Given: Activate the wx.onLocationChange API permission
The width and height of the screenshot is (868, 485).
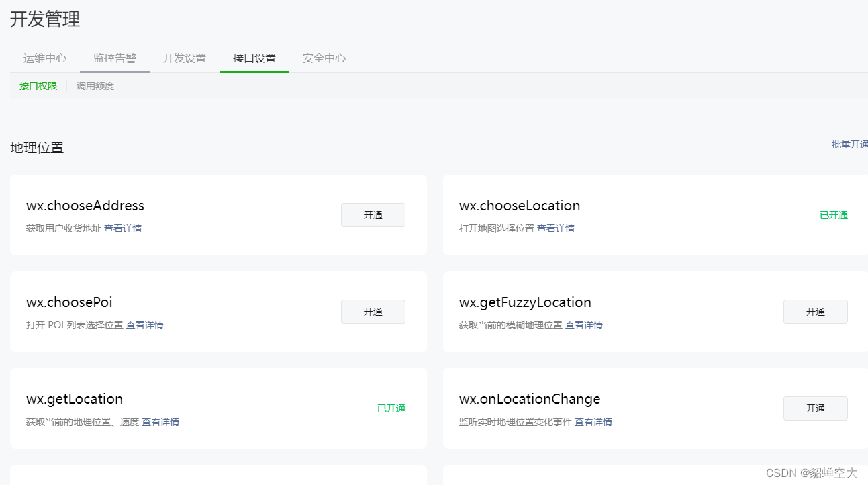Looking at the screenshot, I should pyautogui.click(x=815, y=408).
